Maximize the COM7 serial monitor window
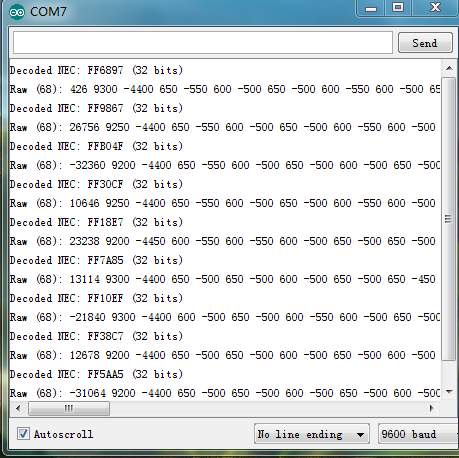 click(398, 8)
